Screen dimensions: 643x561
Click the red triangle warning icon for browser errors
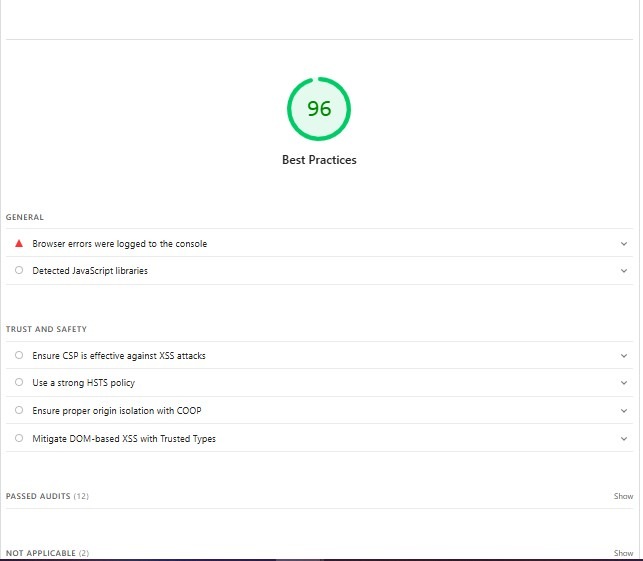tap(19, 243)
